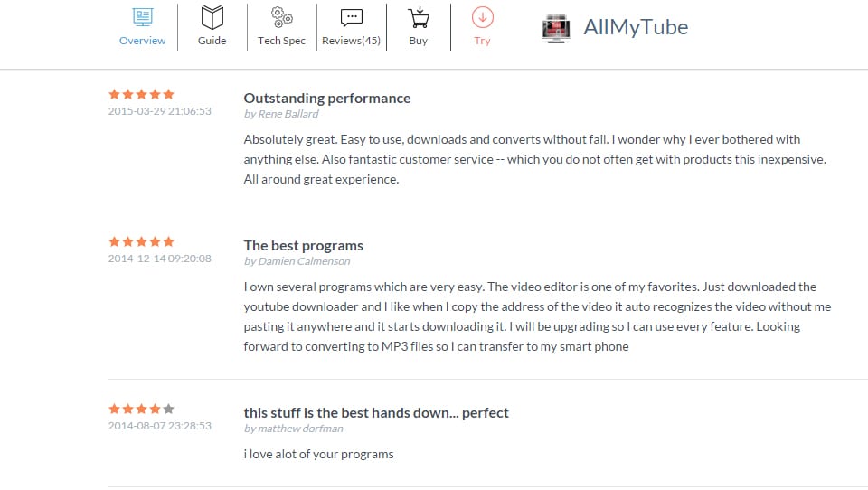Click the 'Outstanding performance' review title

[x=326, y=98]
